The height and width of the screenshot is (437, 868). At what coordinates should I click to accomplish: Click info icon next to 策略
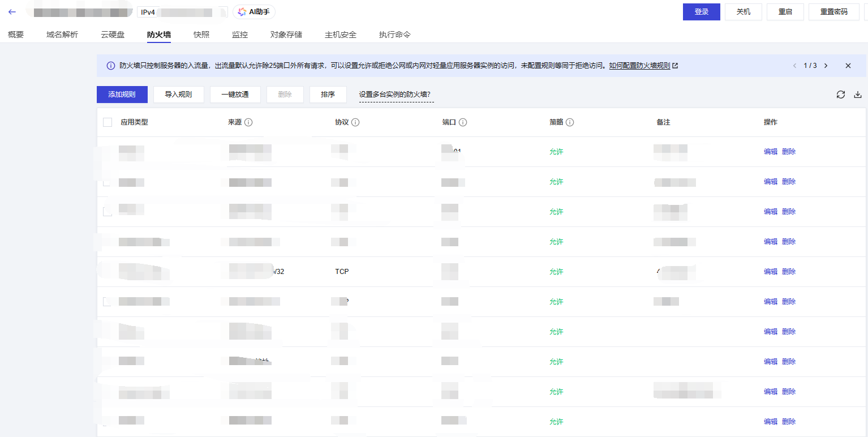(x=570, y=122)
